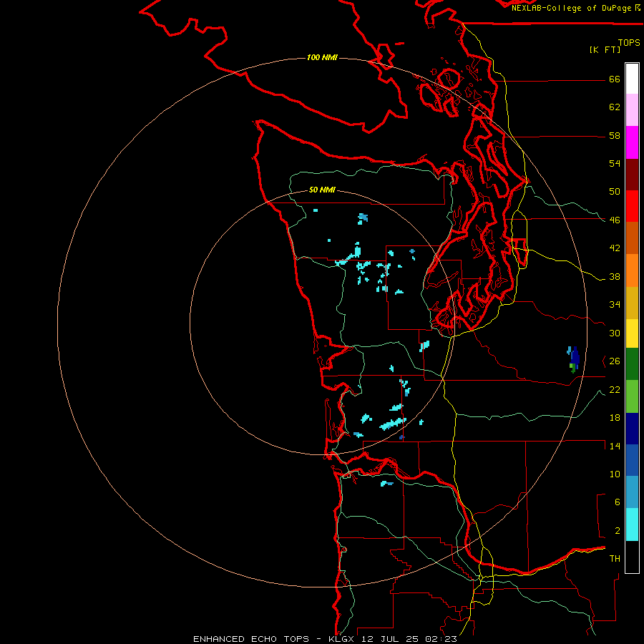Viewport: 644px width, 644px height.
Task: Select the '46' legend label
Action: coord(615,220)
